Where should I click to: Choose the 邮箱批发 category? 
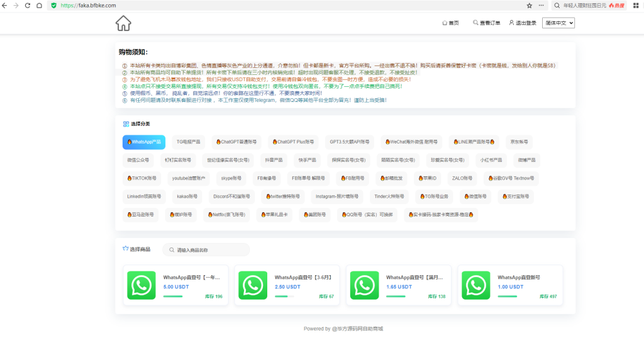391,178
